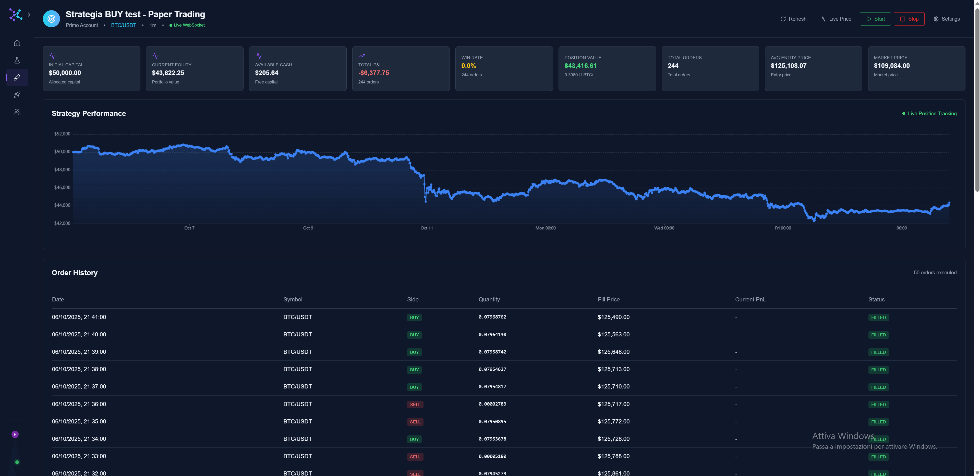Expand the sidebar with the chevron arrow
The width and height of the screenshot is (980, 476).
click(29, 15)
